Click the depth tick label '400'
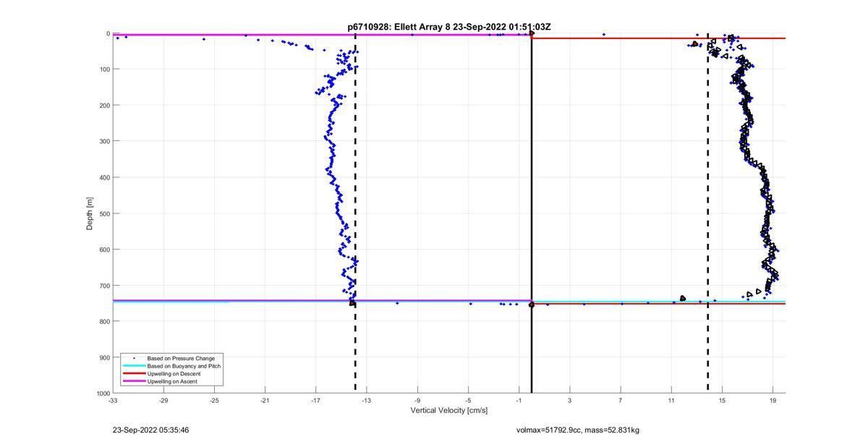Screen dimensions: 868x442 pyautogui.click(x=103, y=177)
